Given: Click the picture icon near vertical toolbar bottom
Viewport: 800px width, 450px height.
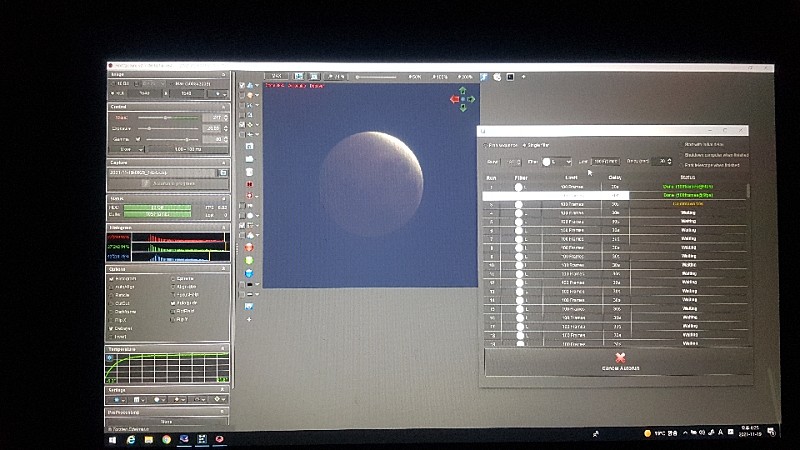Looking at the screenshot, I should click(249, 306).
